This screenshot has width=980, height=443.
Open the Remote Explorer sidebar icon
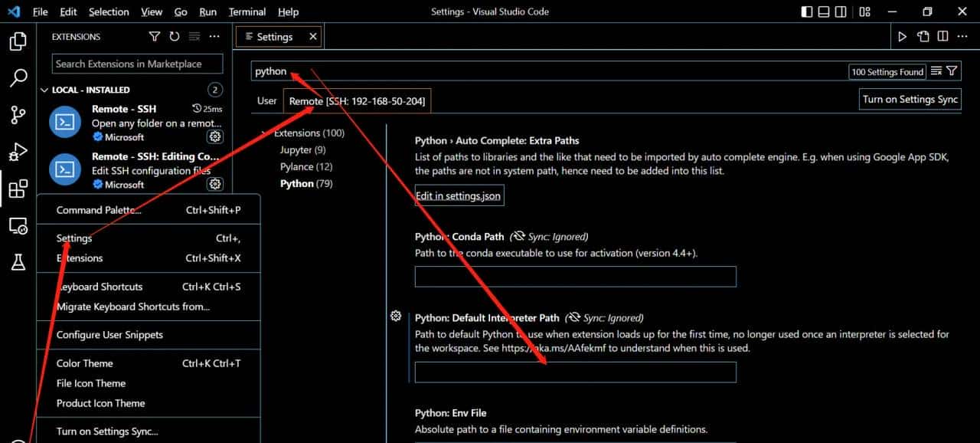click(18, 225)
